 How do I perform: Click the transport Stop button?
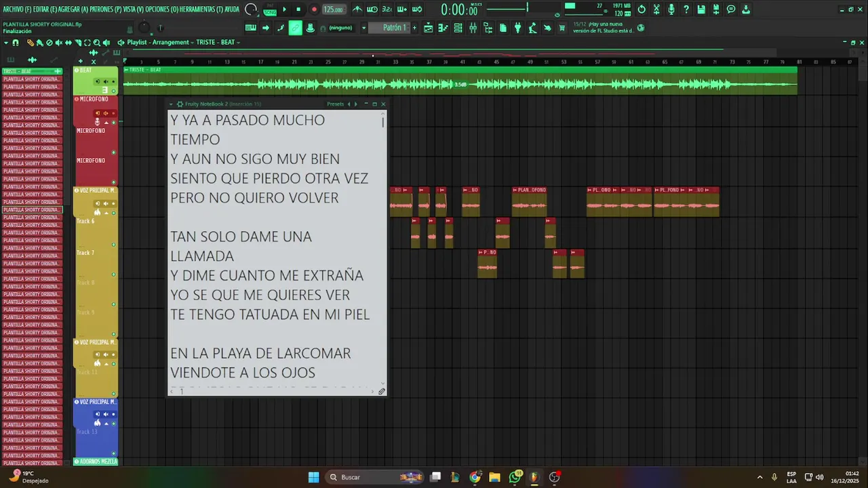pyautogui.click(x=298, y=9)
